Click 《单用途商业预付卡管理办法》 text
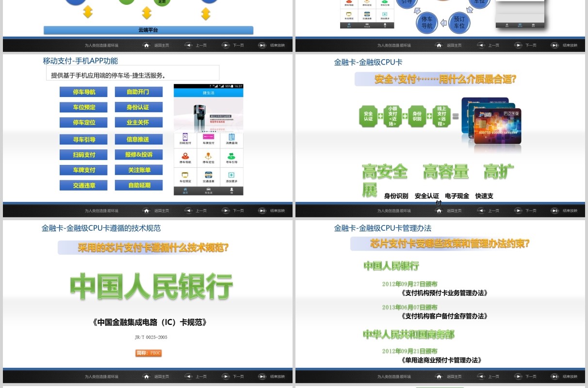The image size is (588, 388). coord(441,360)
